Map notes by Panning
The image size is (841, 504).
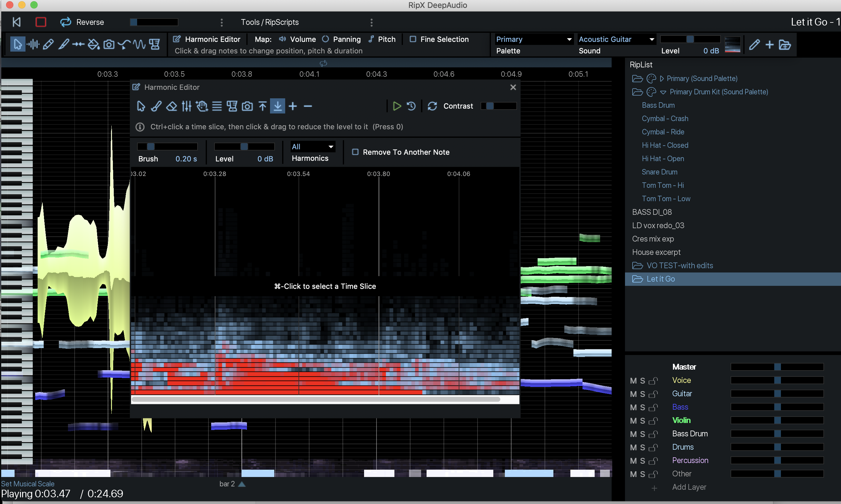(x=341, y=39)
